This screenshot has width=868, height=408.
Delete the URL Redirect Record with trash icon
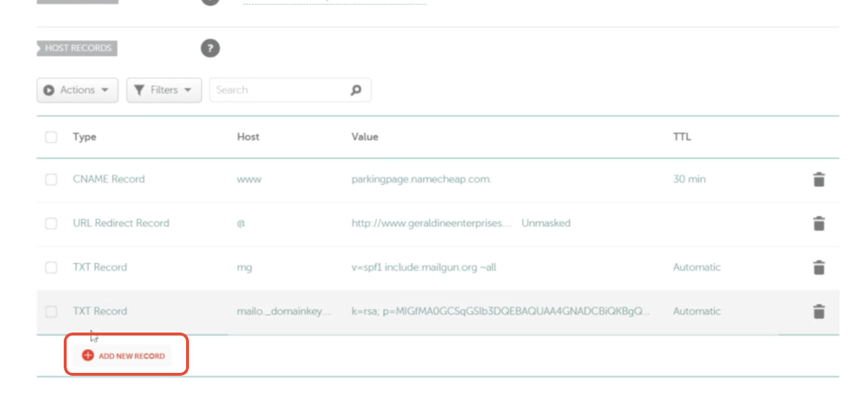click(819, 223)
